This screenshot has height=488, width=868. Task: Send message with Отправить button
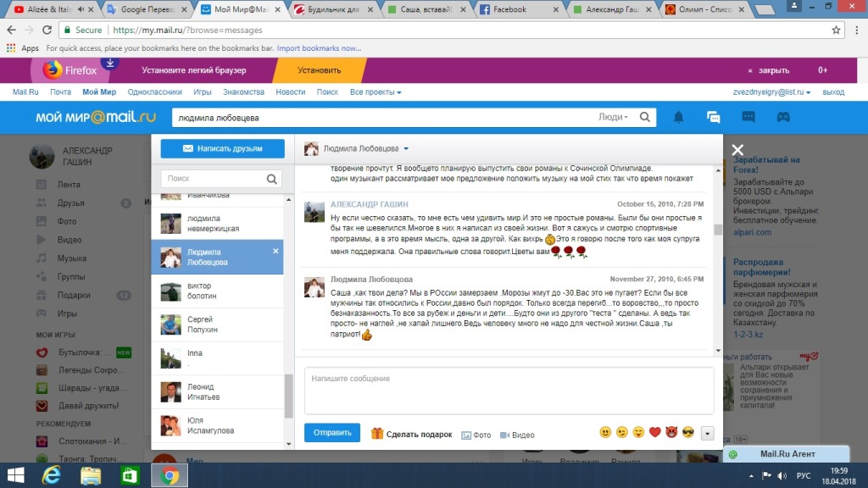click(332, 433)
